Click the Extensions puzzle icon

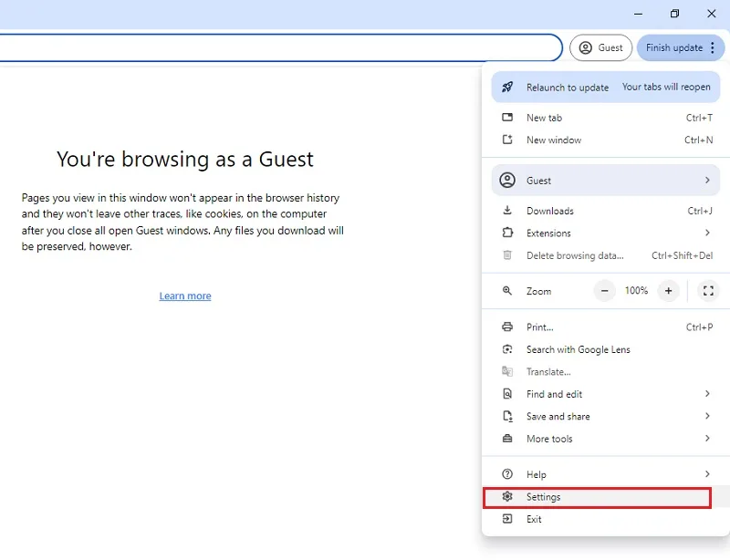coord(507,233)
